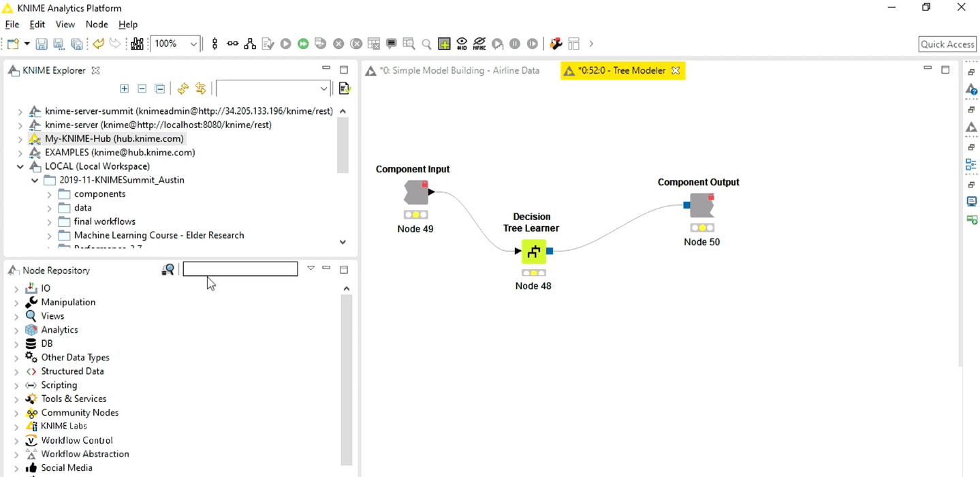Select the final workflows folder

[105, 221]
